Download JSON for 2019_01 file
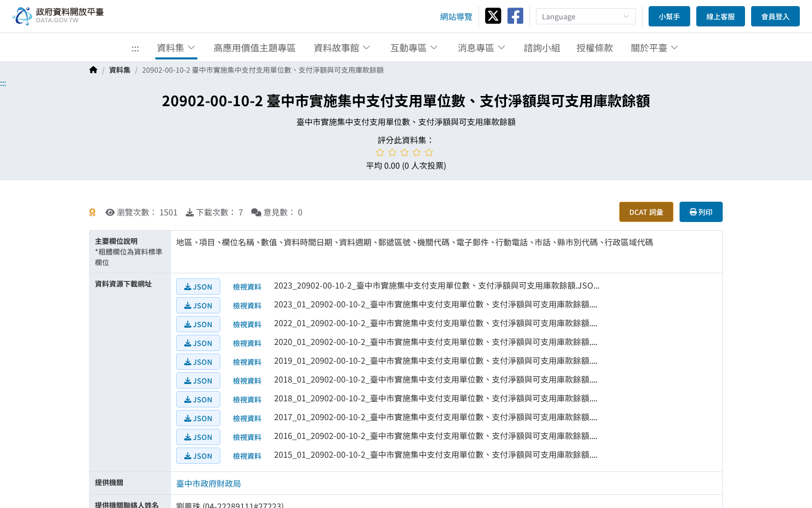 tap(198, 362)
